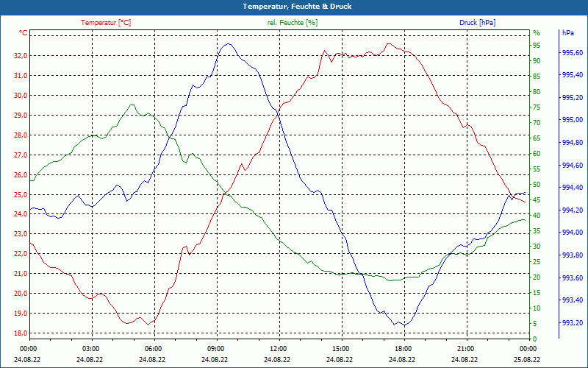This screenshot has height=368, width=588.
Task: Click the '25.08.22' date label
Action: tap(527, 359)
